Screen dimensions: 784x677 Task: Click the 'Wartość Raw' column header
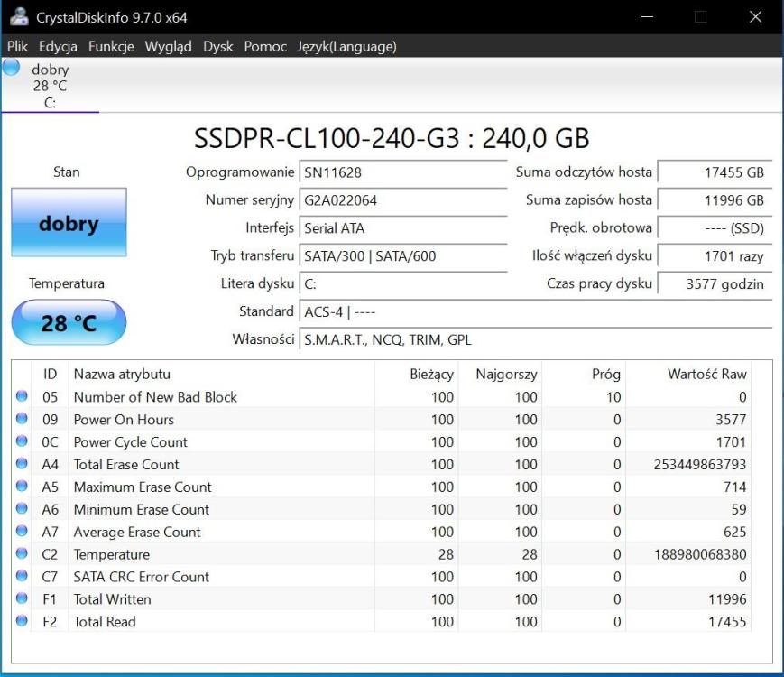706,374
